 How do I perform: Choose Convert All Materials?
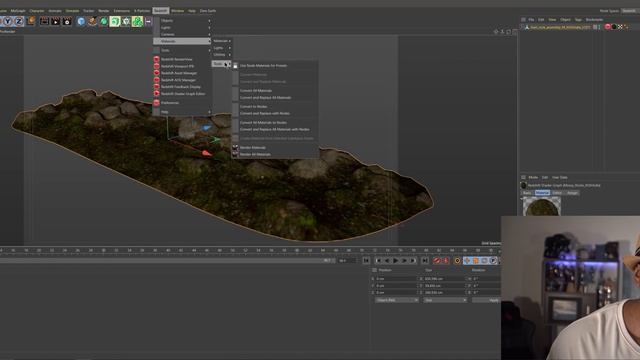point(276,91)
